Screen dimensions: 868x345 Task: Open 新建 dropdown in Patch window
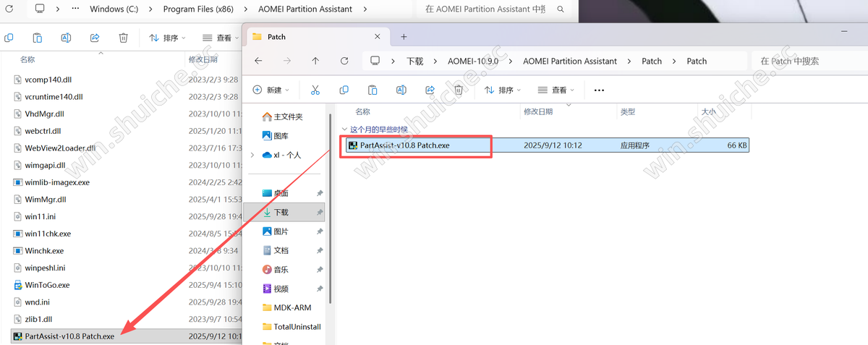[x=271, y=90]
